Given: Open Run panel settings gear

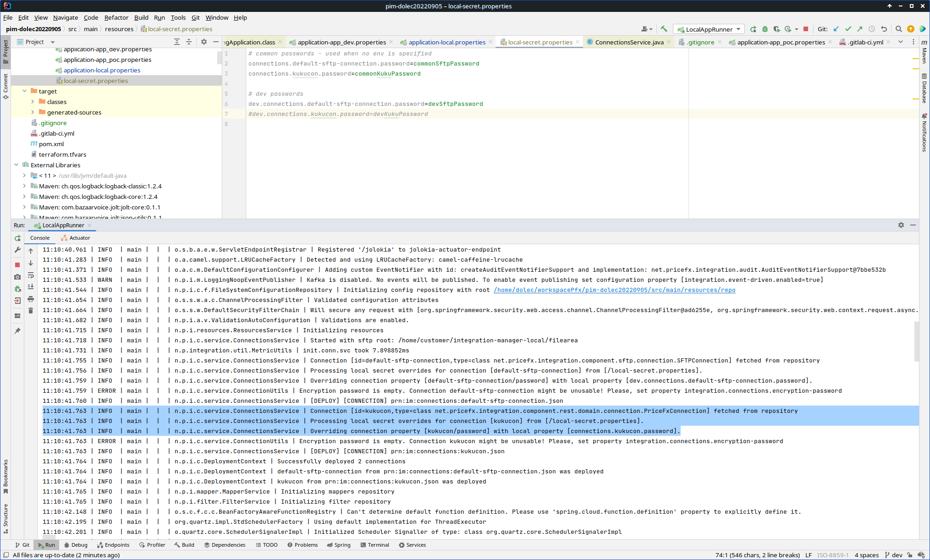Looking at the screenshot, I should point(901,225).
